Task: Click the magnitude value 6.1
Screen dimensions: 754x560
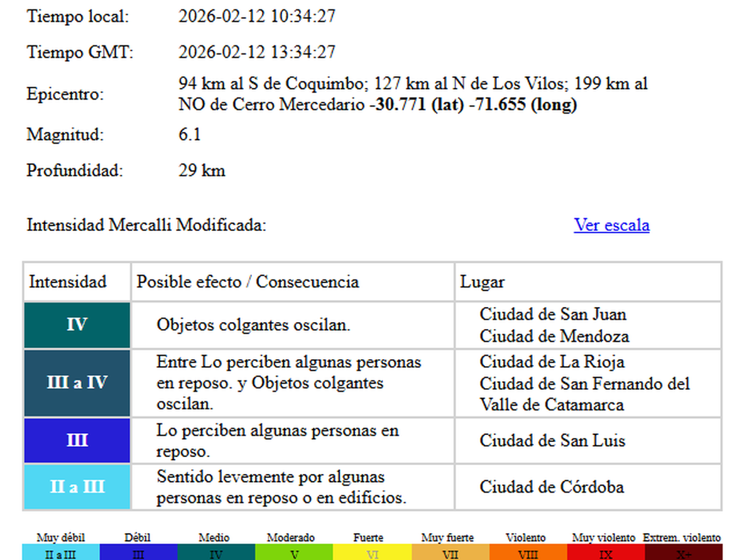Action: [x=190, y=135]
